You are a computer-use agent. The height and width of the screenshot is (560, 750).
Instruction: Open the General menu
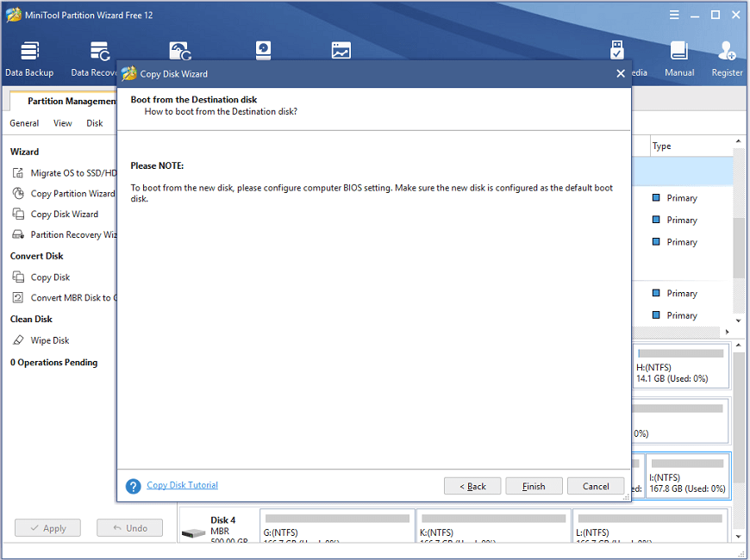(24, 123)
